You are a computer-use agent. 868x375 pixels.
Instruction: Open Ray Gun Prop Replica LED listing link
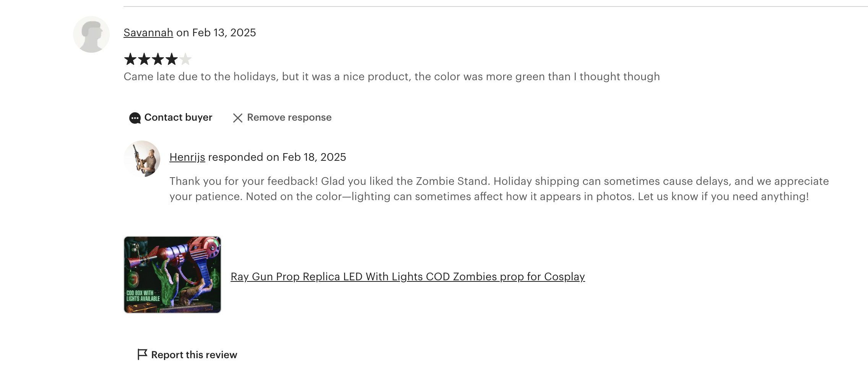click(408, 276)
